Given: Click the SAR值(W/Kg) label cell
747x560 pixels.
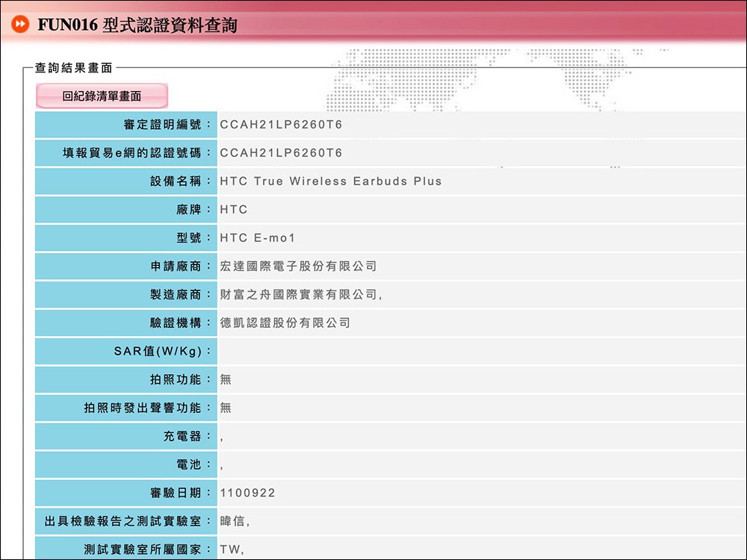Looking at the screenshot, I should pyautogui.click(x=126, y=352).
